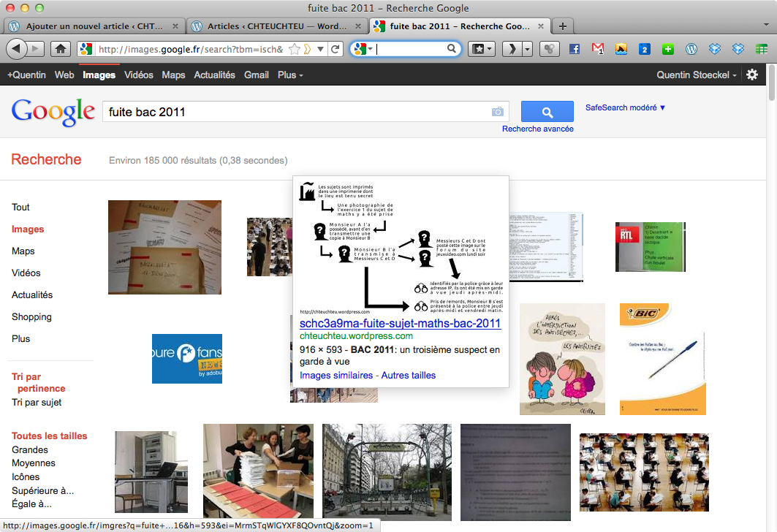Image resolution: width=777 pixels, height=532 pixels.
Task: Expand Plus in the left sidebar
Action: pyautogui.click(x=20, y=339)
